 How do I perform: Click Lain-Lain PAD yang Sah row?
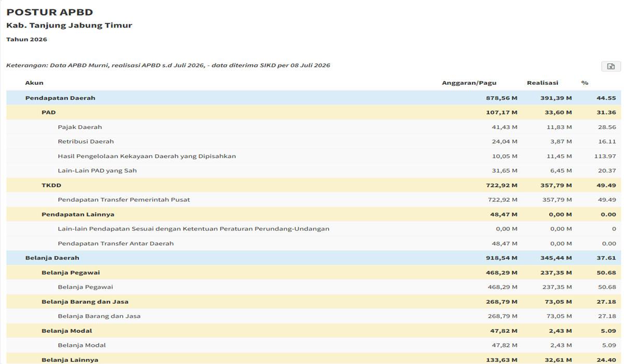pos(314,171)
